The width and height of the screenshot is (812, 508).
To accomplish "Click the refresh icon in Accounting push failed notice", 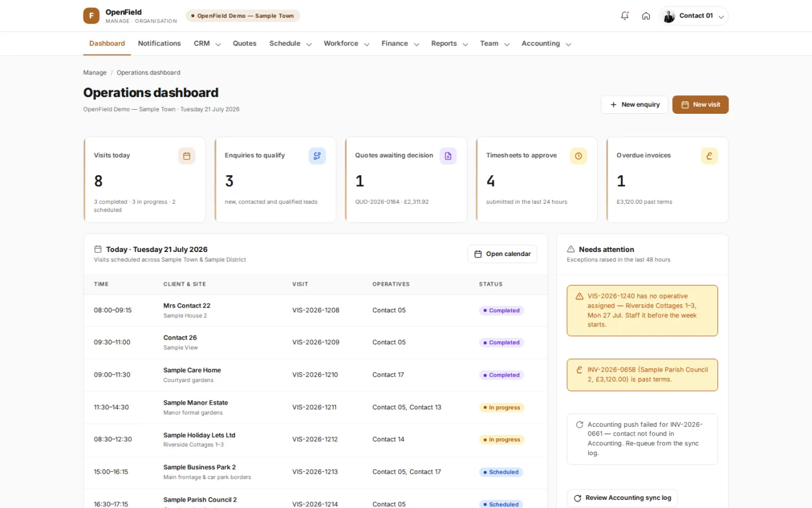I will click(x=579, y=424).
